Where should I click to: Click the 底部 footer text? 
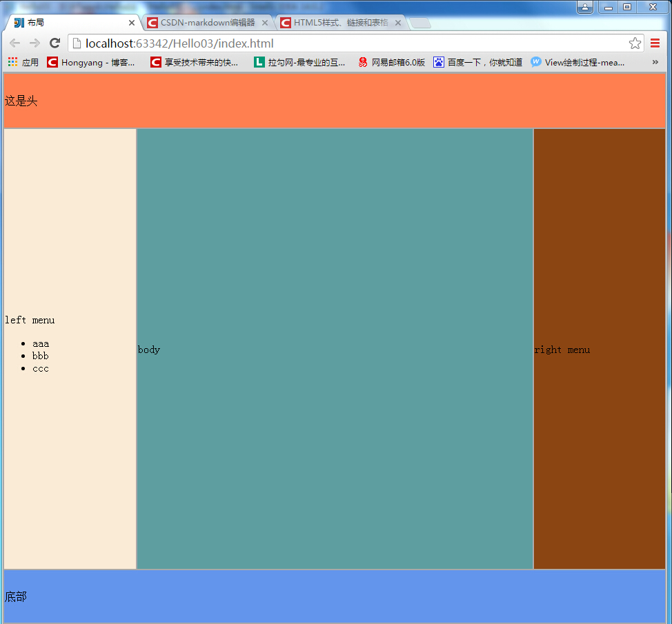(16, 596)
